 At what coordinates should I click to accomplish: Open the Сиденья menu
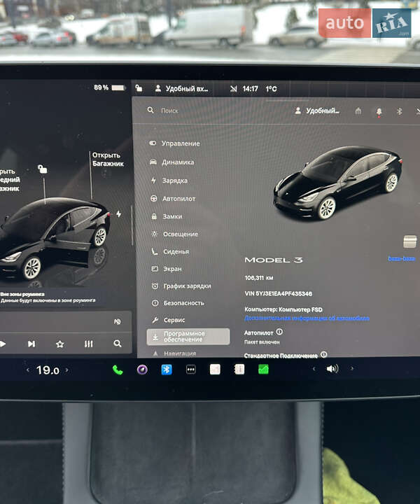[170, 251]
